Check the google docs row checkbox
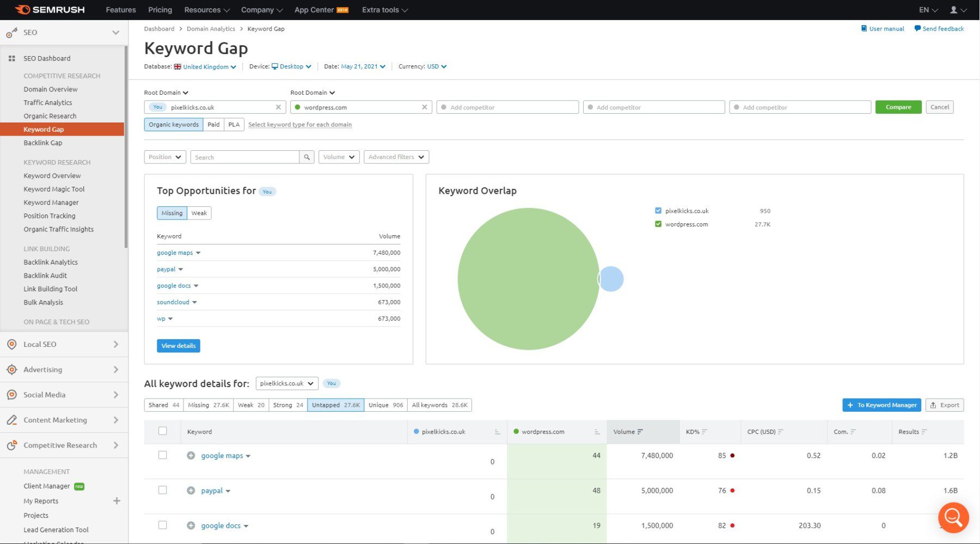The width and height of the screenshot is (980, 544). click(162, 525)
